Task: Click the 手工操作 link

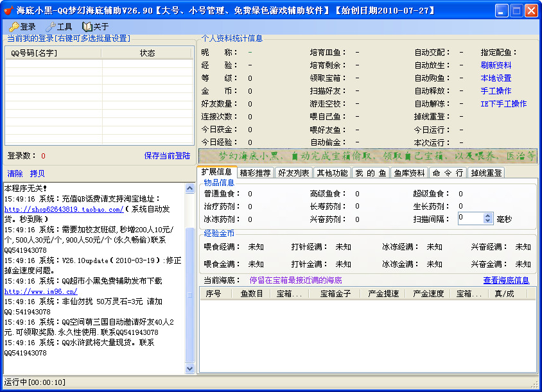Action: (496, 91)
